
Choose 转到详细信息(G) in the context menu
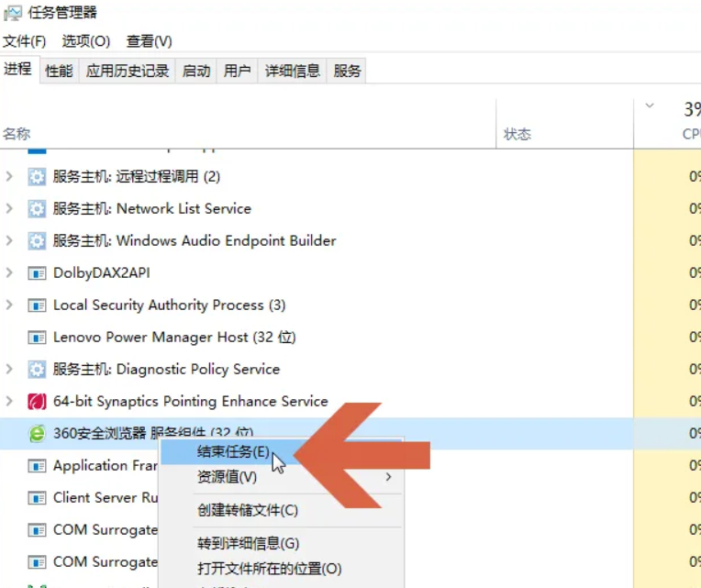(x=249, y=543)
